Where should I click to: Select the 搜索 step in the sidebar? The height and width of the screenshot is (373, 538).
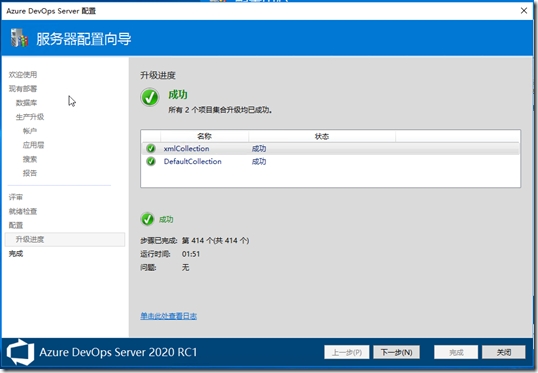[x=30, y=159]
